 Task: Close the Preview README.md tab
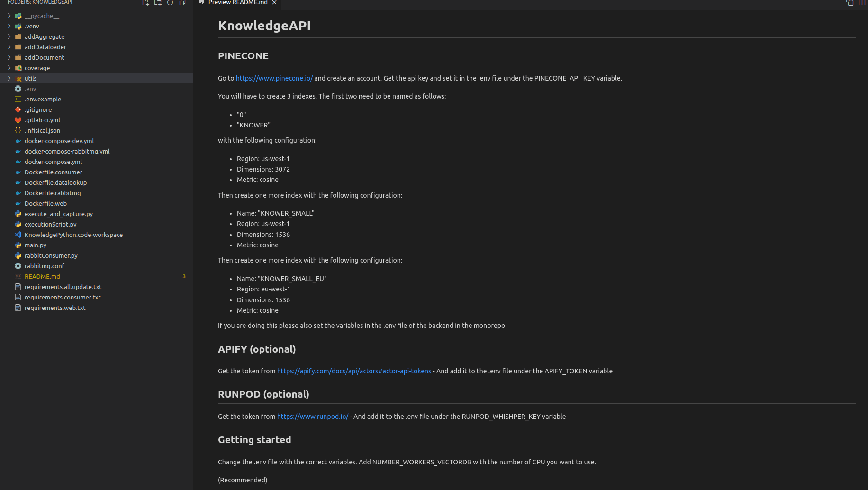tap(274, 4)
